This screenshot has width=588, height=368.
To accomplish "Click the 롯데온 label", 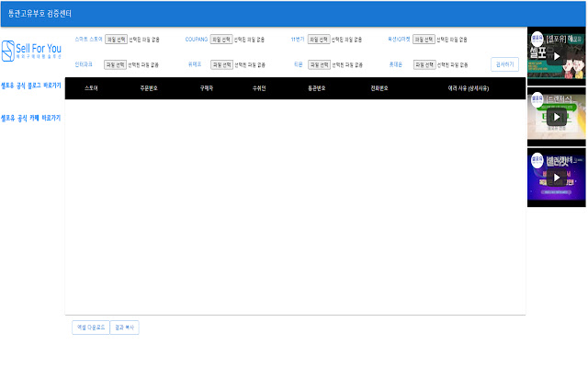I will click(396, 64).
